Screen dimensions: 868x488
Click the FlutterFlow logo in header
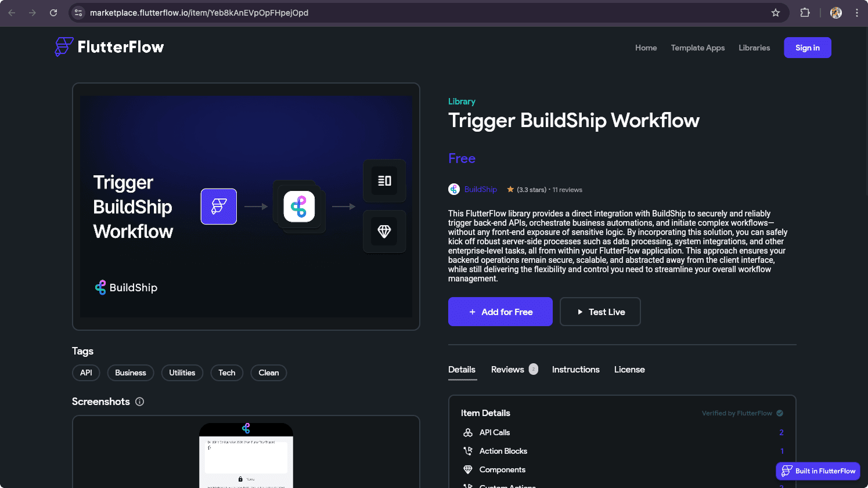[109, 47]
